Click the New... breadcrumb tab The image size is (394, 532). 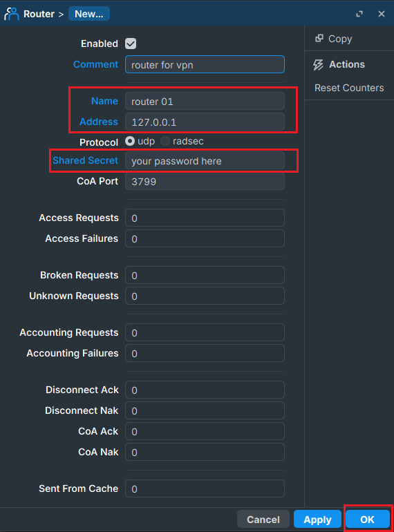click(x=89, y=14)
